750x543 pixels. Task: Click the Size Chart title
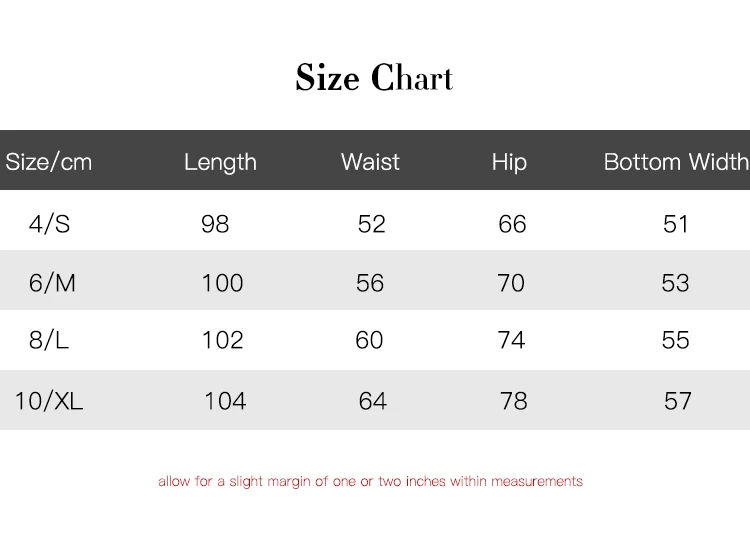click(374, 78)
